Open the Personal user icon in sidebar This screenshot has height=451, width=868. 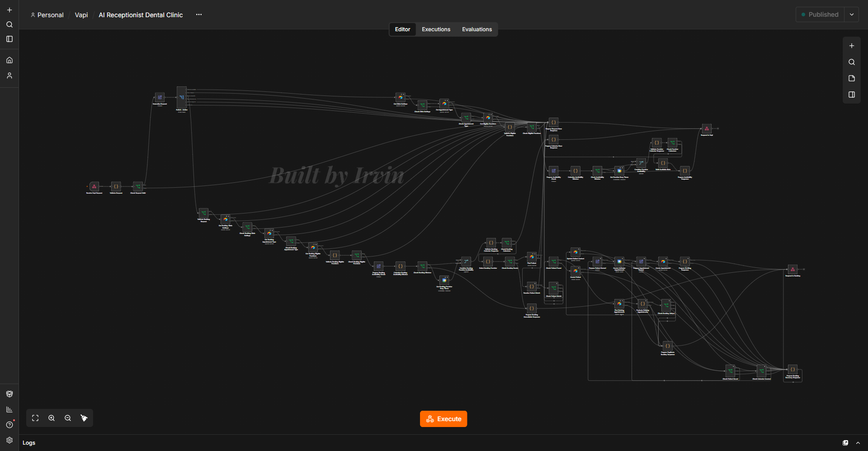[9, 76]
